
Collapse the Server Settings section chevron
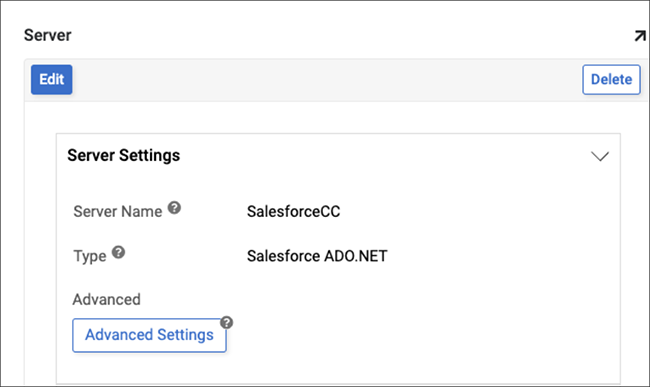point(599,156)
